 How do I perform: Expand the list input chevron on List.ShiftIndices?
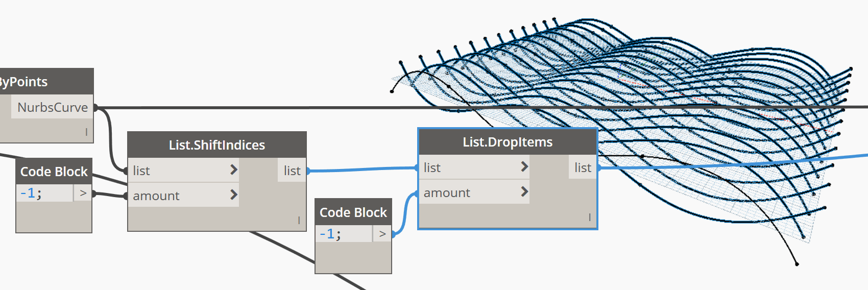[x=233, y=170]
